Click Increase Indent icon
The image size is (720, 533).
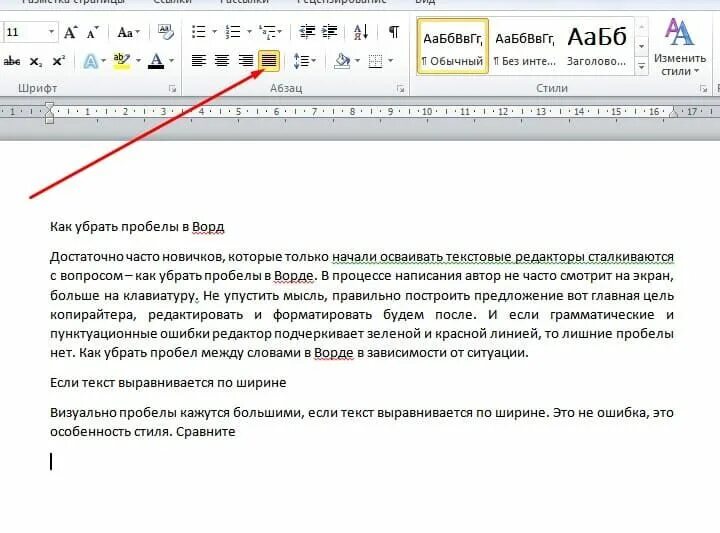pyautogui.click(x=330, y=32)
